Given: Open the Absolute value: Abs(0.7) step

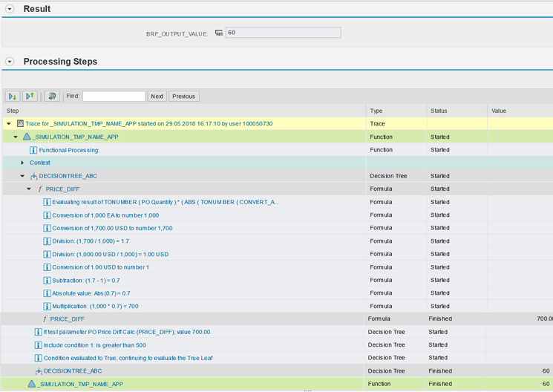Looking at the screenshot, I should (91, 293).
